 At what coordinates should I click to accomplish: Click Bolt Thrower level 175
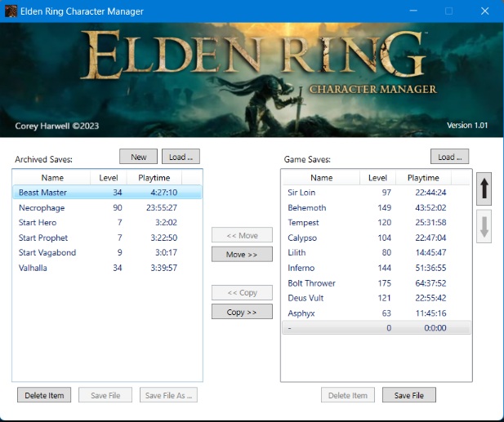click(385, 283)
